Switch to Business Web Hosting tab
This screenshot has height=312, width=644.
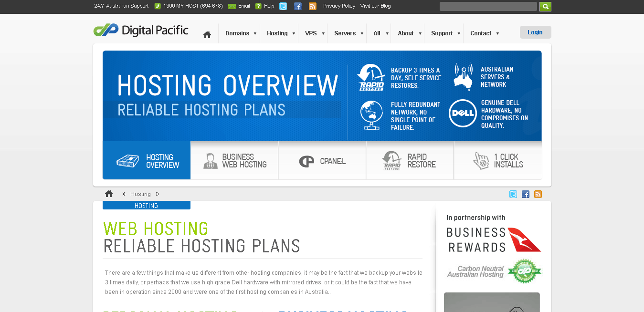pyautogui.click(x=234, y=160)
